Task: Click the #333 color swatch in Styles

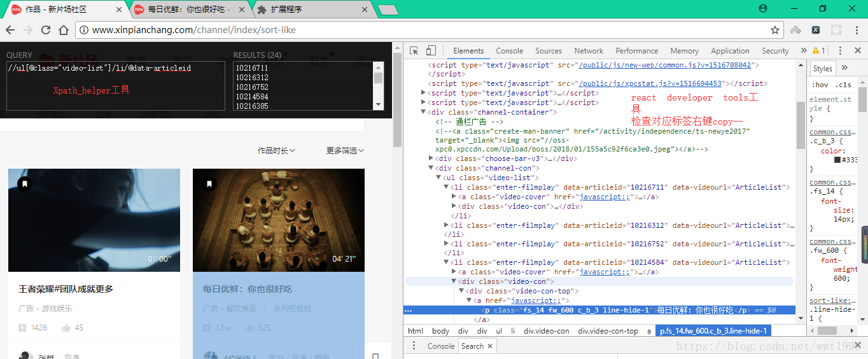Action: pos(838,160)
